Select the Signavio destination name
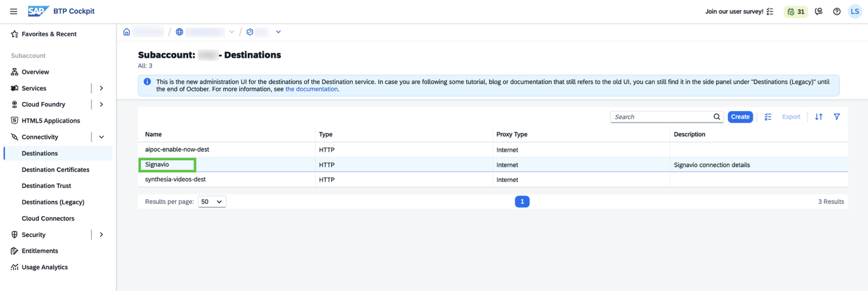This screenshot has width=868, height=291. 157,164
